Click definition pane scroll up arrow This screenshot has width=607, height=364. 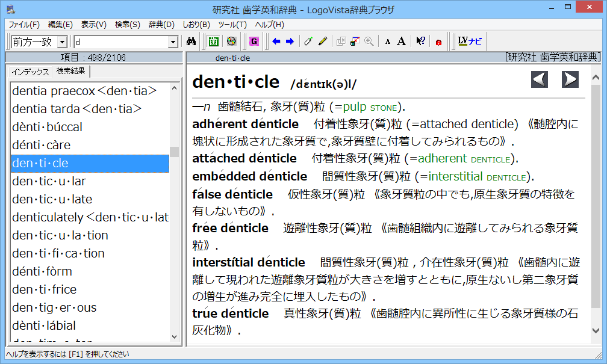596,78
